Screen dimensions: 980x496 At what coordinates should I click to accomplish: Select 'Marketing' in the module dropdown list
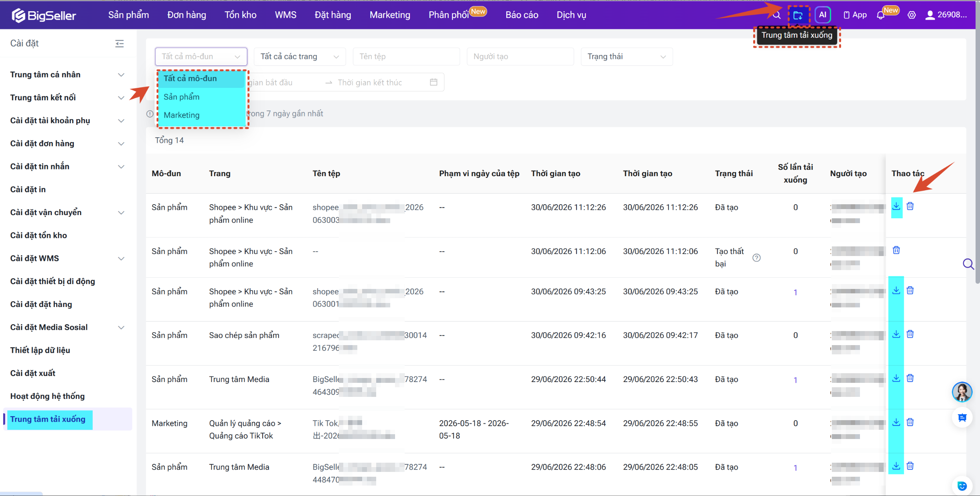pyautogui.click(x=181, y=115)
